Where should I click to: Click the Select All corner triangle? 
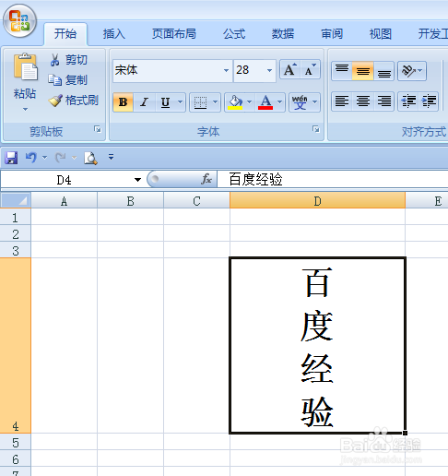pos(16,200)
